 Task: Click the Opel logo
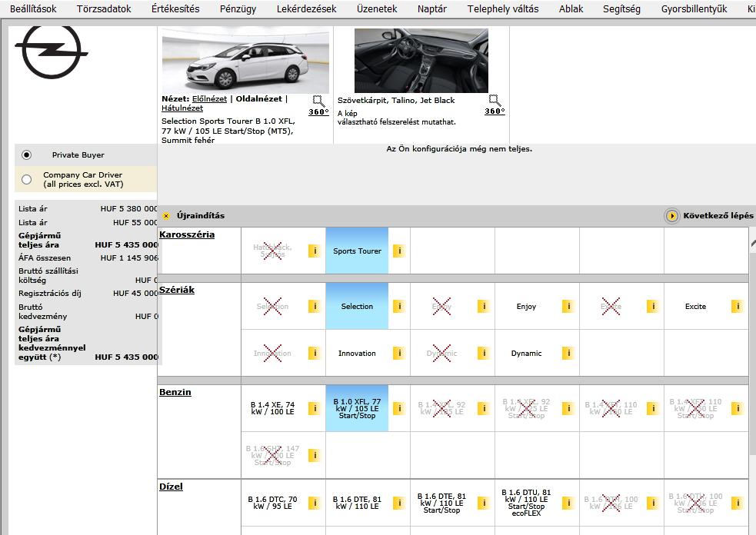(52, 52)
